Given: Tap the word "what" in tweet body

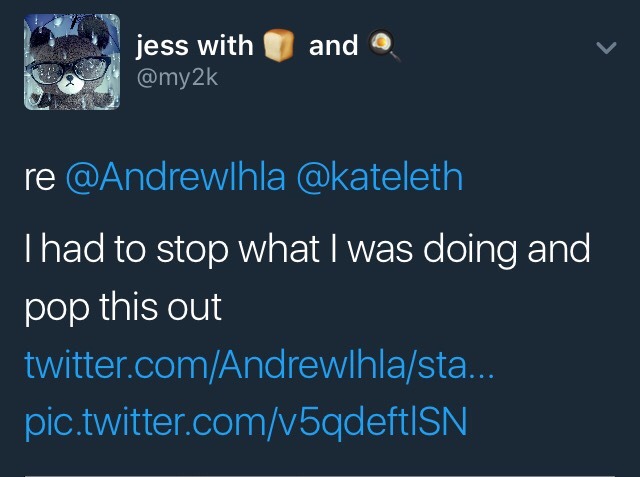Looking at the screenshot, I should 279,248.
